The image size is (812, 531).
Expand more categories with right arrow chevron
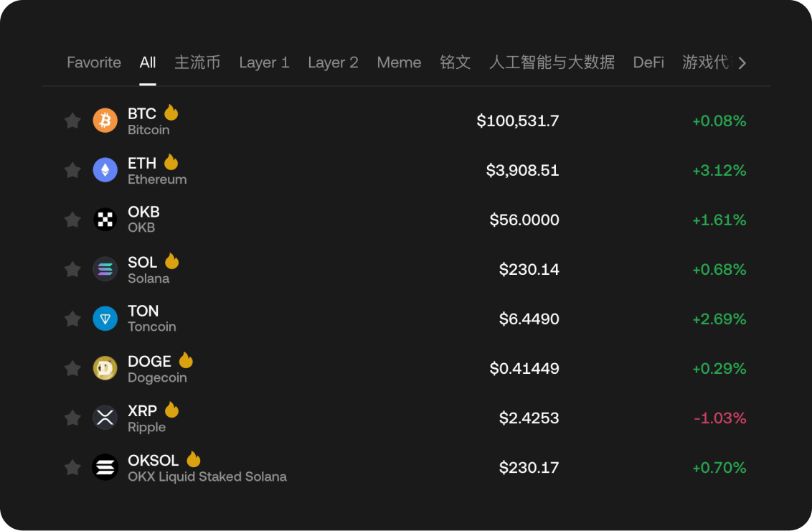point(742,62)
